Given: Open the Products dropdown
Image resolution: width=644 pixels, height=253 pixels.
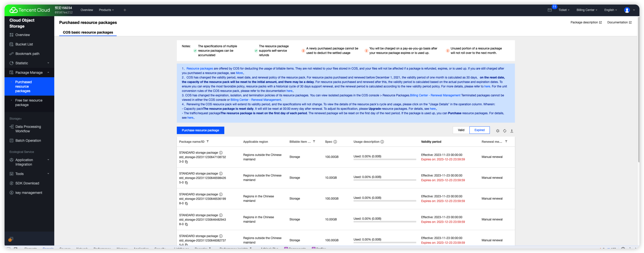Looking at the screenshot, I should point(106,10).
